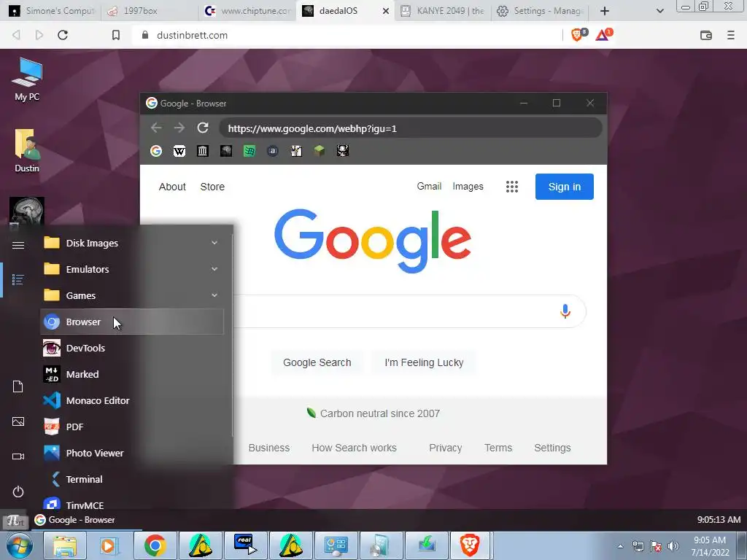Image resolution: width=747 pixels, height=560 pixels.
Task: Open the Google bookmark in daedalOS browser
Action: coord(156,151)
